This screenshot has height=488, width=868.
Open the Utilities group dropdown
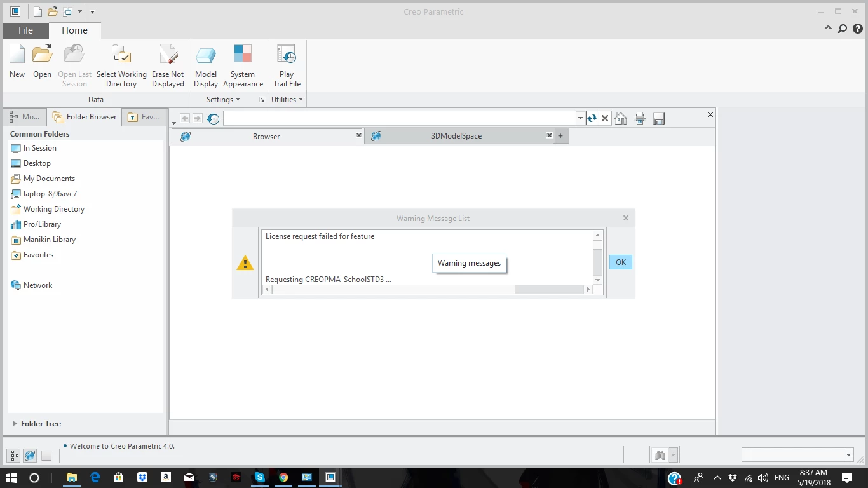click(x=287, y=100)
